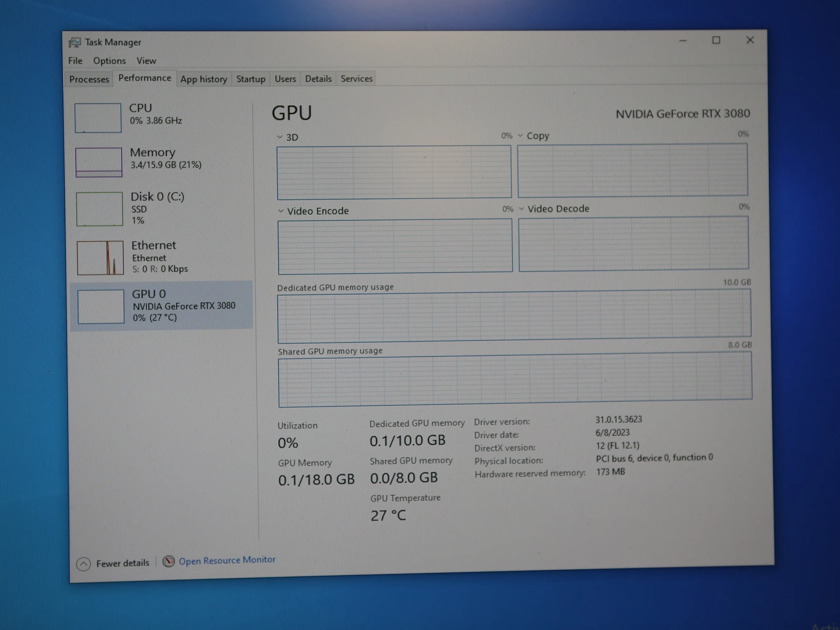The height and width of the screenshot is (630, 840).
Task: Click the Fewer details button label
Action: click(x=123, y=564)
